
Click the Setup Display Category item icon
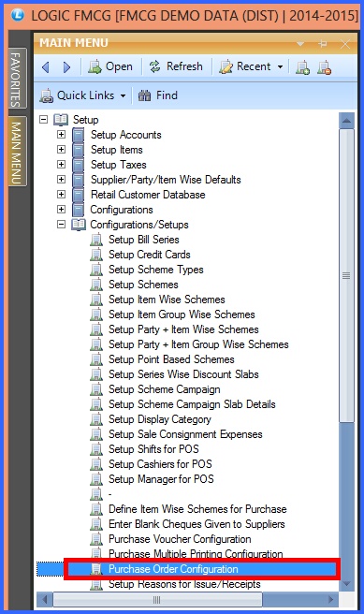96,419
